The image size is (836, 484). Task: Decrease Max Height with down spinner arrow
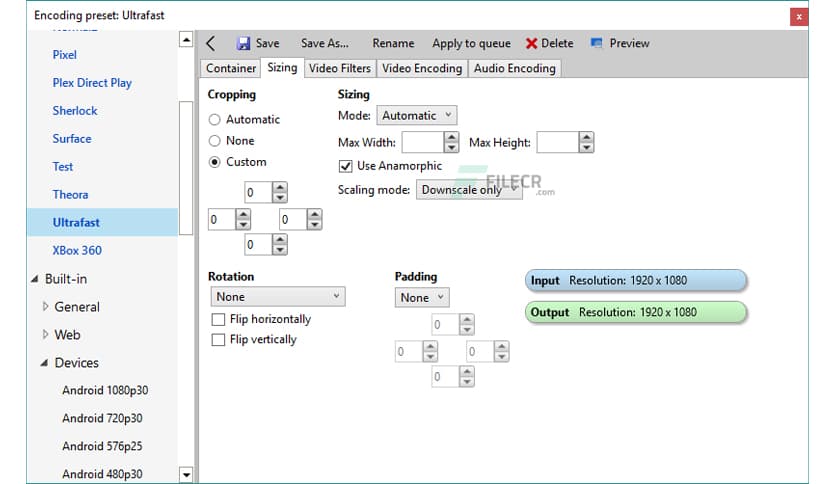tap(586, 147)
